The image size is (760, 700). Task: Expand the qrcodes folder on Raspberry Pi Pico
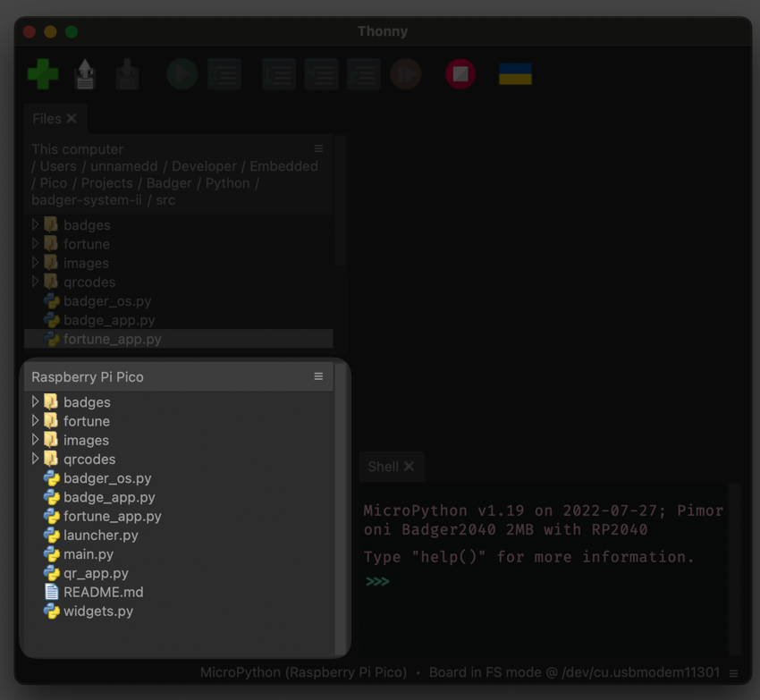pyautogui.click(x=35, y=458)
